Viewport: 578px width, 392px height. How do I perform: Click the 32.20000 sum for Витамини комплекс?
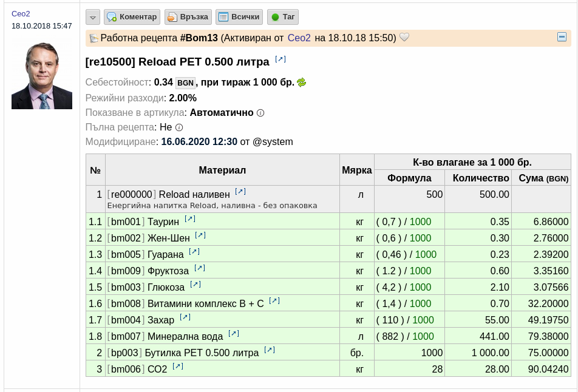tap(548, 303)
